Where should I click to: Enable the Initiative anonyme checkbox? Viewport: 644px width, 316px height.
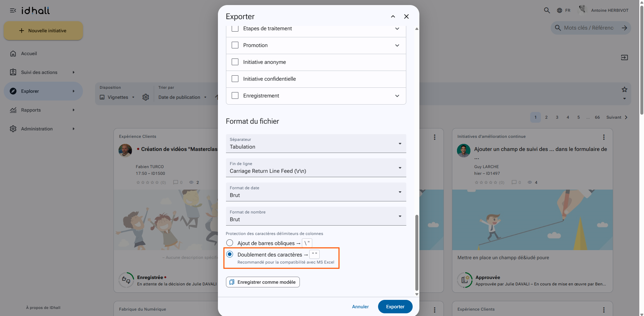click(x=235, y=62)
